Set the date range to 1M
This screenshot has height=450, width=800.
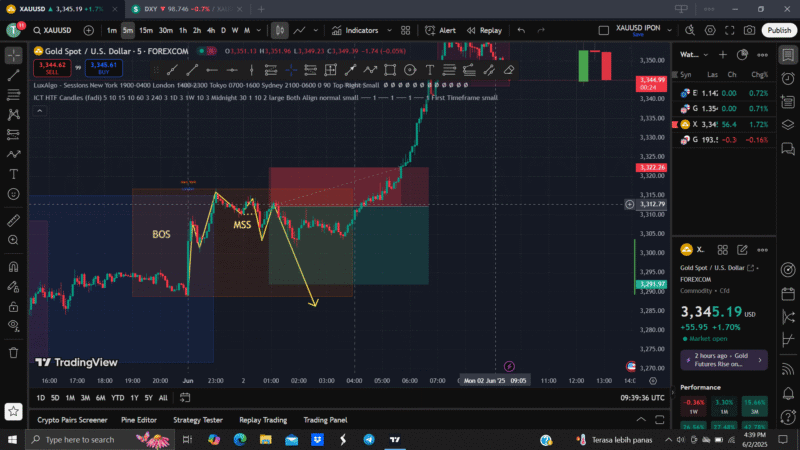[x=70, y=398]
